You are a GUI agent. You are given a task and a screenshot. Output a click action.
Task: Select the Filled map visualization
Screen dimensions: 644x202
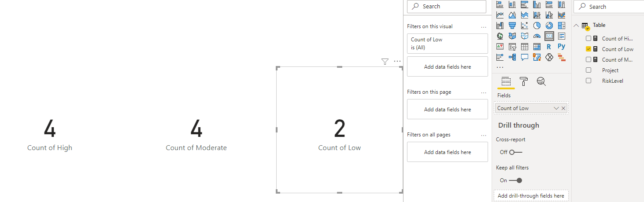[x=512, y=36]
